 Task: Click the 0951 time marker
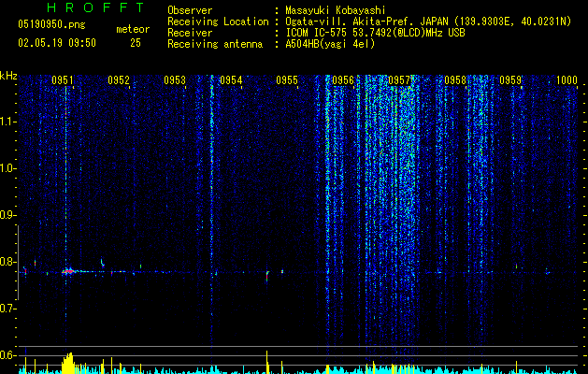(63, 80)
